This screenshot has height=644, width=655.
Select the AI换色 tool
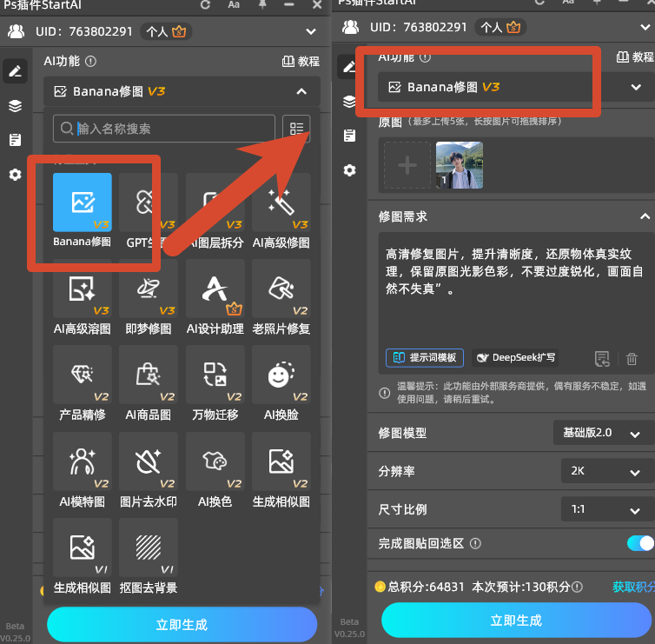[x=215, y=461]
